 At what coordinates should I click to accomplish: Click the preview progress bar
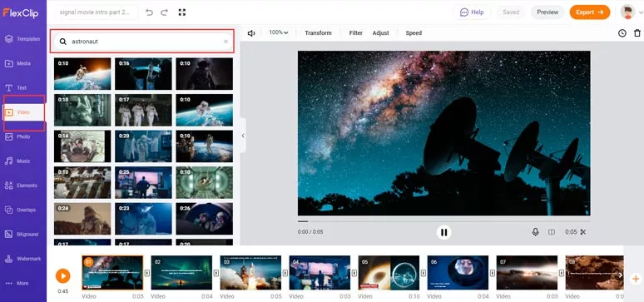pyautogui.click(x=444, y=221)
